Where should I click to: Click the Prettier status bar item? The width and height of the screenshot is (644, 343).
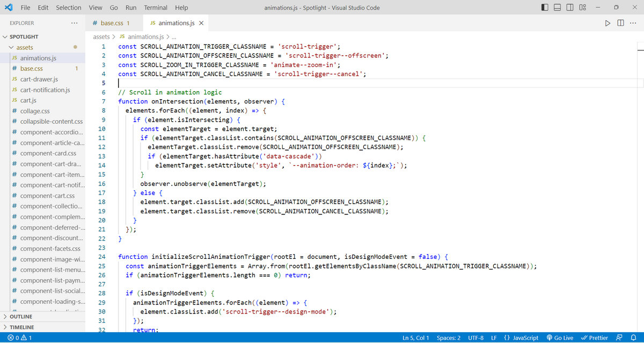click(x=594, y=338)
